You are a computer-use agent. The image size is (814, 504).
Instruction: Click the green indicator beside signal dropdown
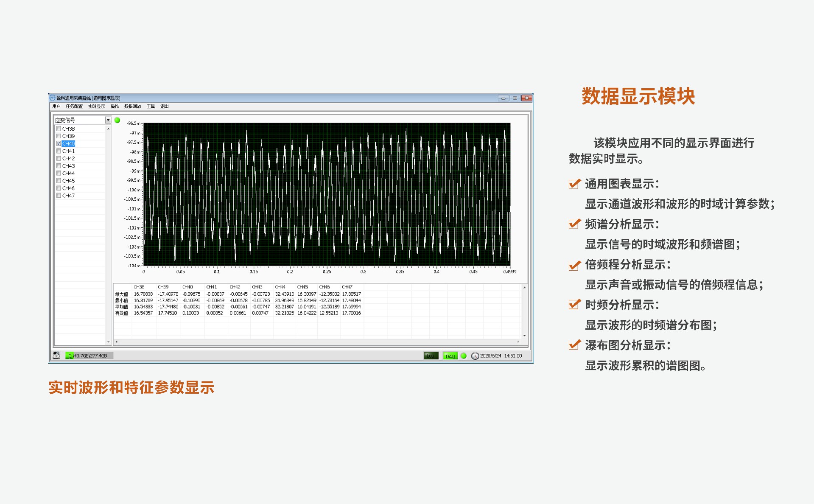click(117, 120)
